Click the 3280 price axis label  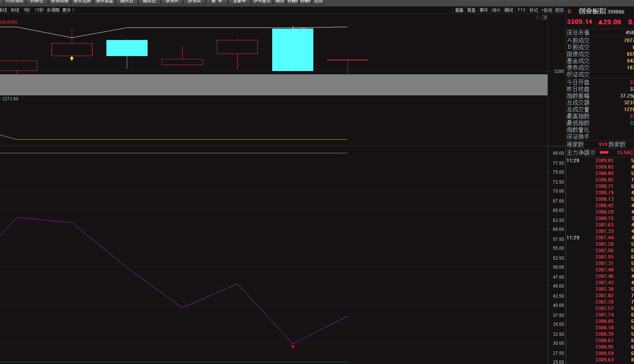pos(559,71)
